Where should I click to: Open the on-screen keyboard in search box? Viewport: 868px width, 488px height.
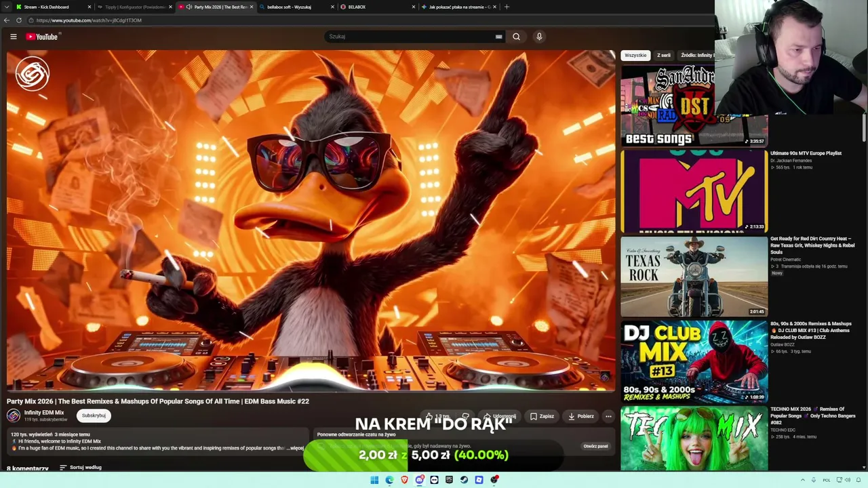coord(498,37)
